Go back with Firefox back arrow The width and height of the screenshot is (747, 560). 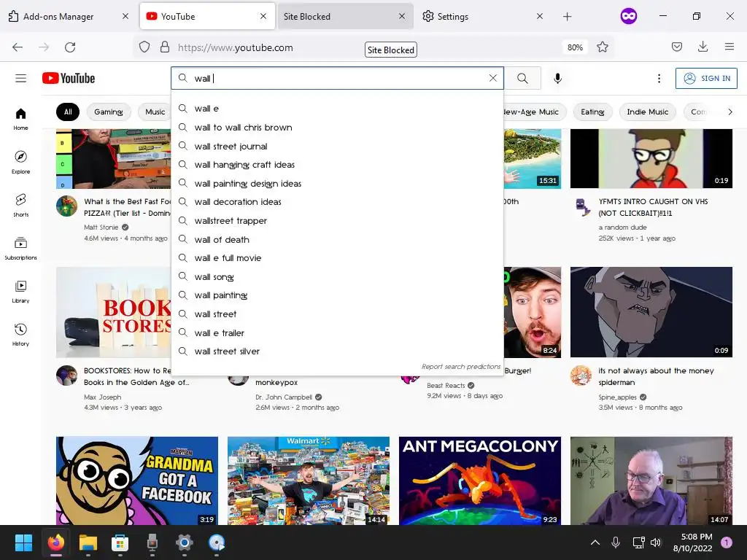click(x=18, y=47)
